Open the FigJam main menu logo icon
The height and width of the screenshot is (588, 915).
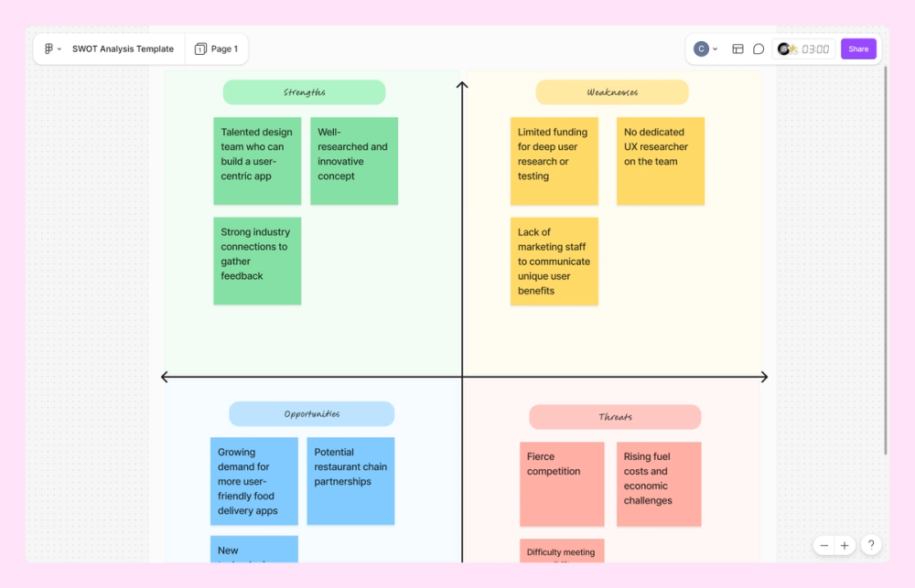[x=48, y=48]
